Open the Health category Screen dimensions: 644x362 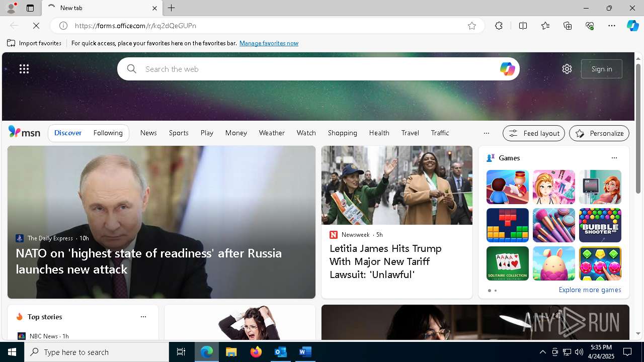tap(379, 133)
